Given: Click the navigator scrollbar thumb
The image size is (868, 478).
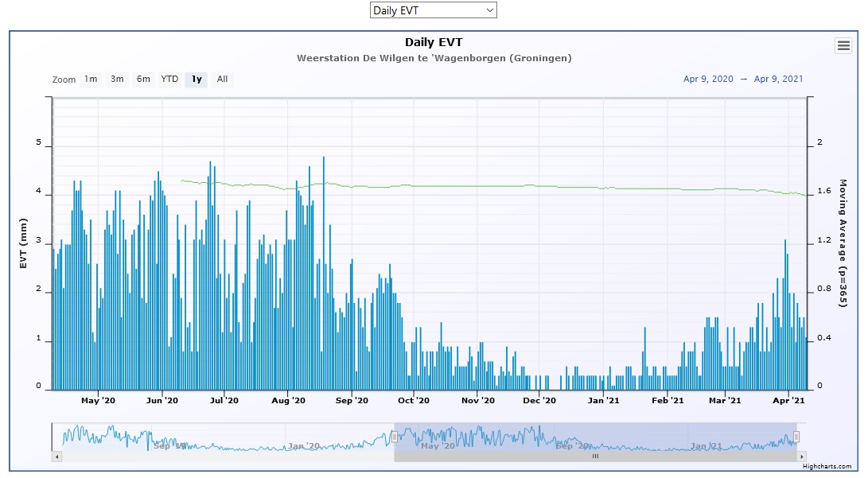Looking at the screenshot, I should 594,457.
